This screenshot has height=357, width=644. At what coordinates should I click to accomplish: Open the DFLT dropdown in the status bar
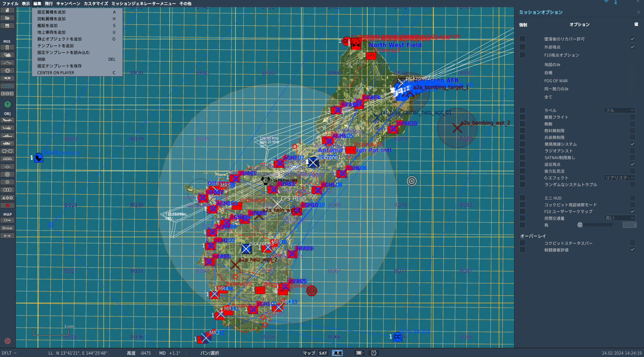(9, 353)
